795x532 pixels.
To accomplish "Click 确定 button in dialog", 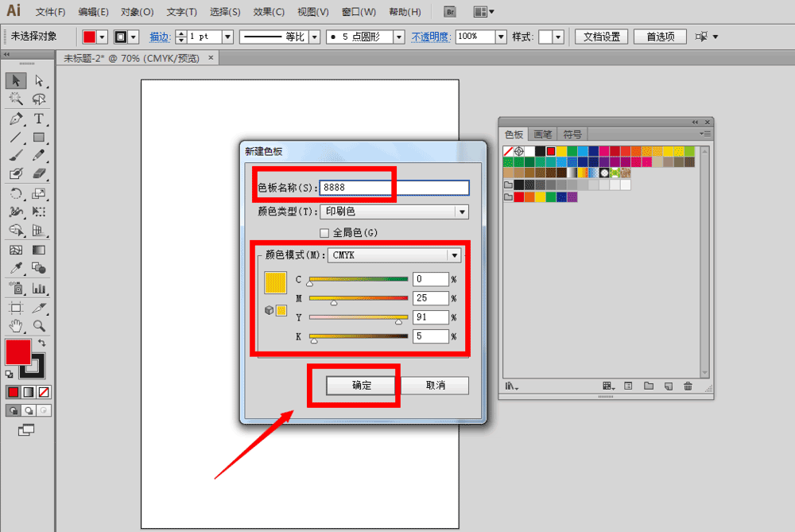I will coord(362,386).
